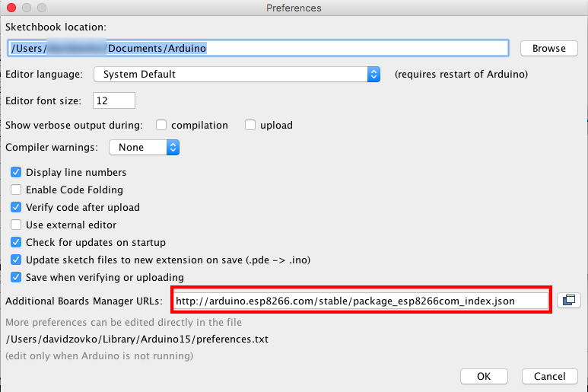Enable verbose output during upload
Screen dimensions: 588x392
[x=250, y=125]
